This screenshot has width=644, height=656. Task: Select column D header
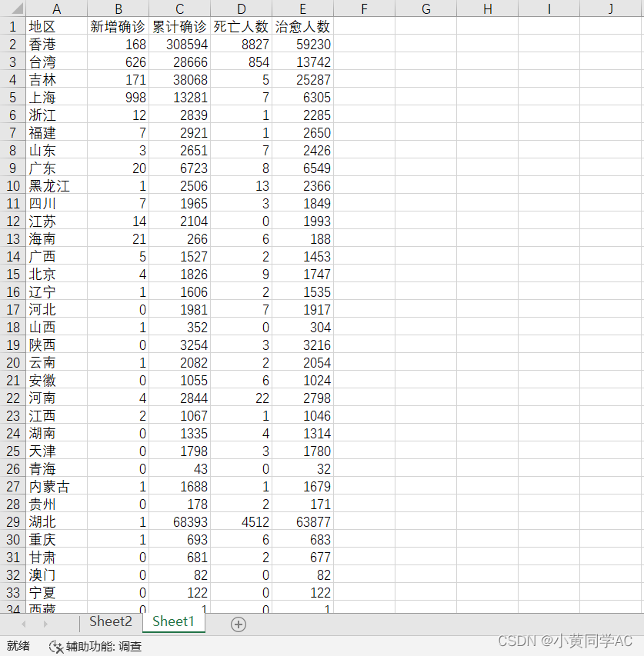241,8
